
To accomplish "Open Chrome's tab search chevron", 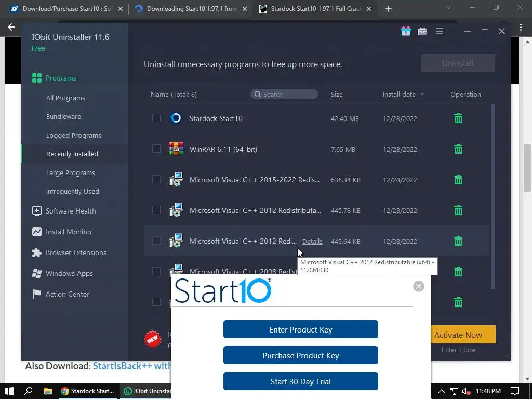I will (448, 7).
